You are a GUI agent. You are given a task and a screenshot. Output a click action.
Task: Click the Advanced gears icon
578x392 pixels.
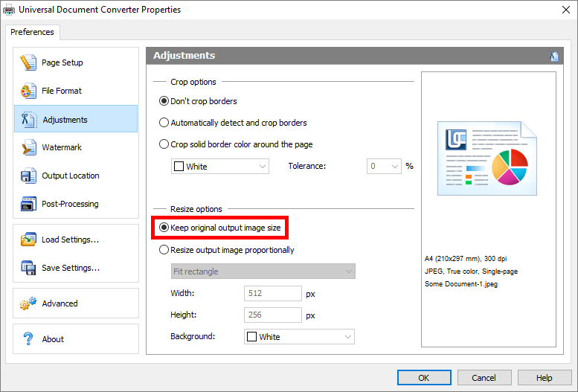click(28, 304)
